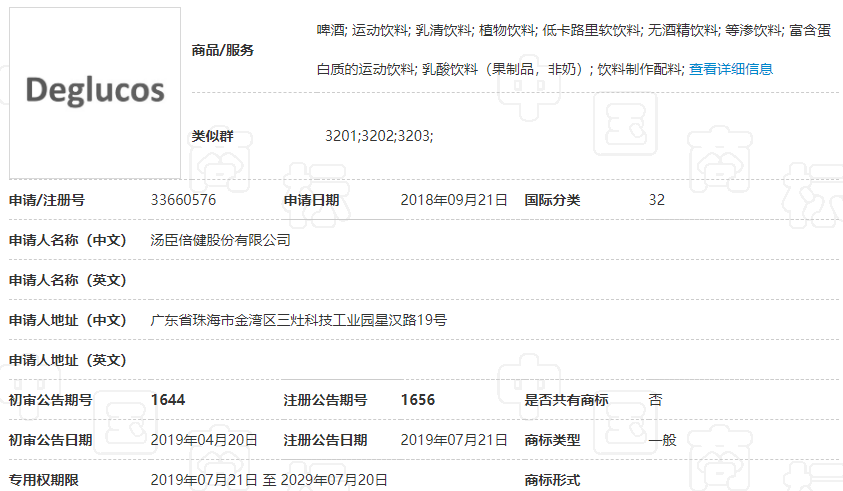The width and height of the screenshot is (843, 491).
Task: Click preliminary announcement issue 1644
Action: click(x=168, y=400)
